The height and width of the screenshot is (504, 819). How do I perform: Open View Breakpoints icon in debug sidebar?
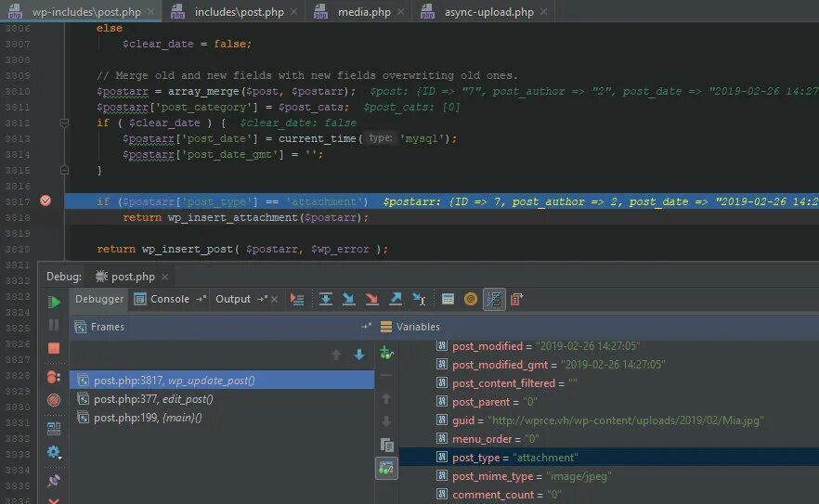pyautogui.click(x=54, y=377)
